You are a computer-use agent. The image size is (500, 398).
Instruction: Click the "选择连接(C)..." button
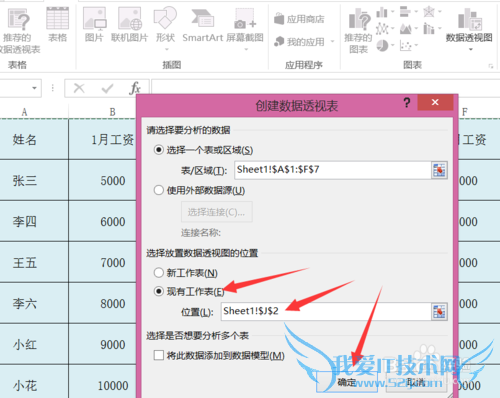(217, 212)
